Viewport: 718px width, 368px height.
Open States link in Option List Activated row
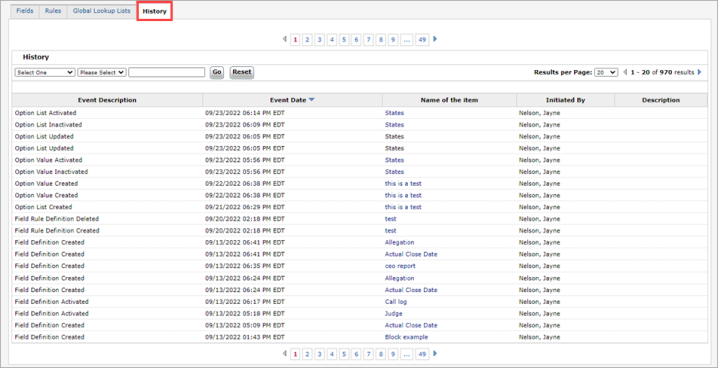coord(394,113)
